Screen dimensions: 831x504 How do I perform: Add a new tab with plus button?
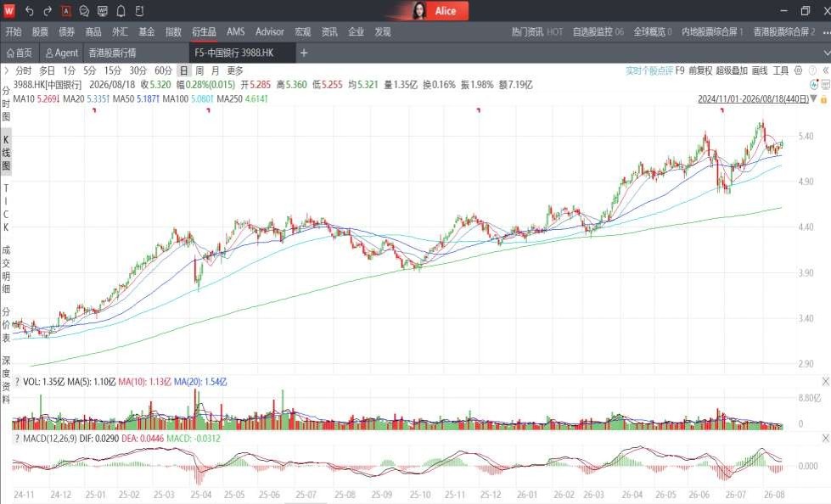304,53
